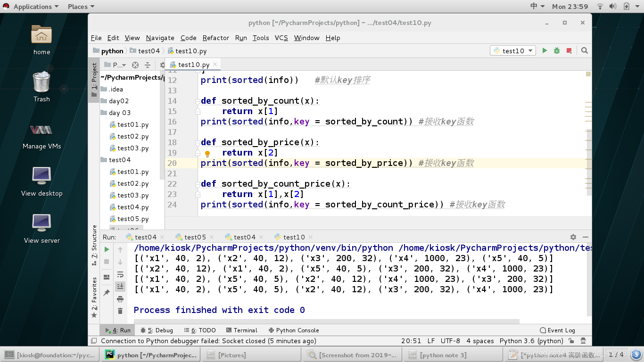
Task: Open the UTF-8 encoding selector
Action: click(450, 341)
